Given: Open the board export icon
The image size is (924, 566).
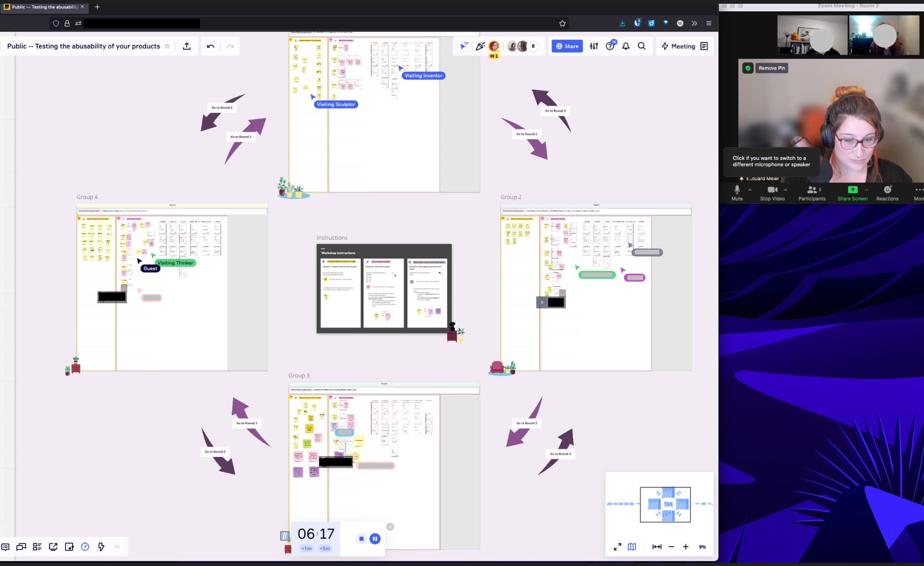Looking at the screenshot, I should coord(187,46).
